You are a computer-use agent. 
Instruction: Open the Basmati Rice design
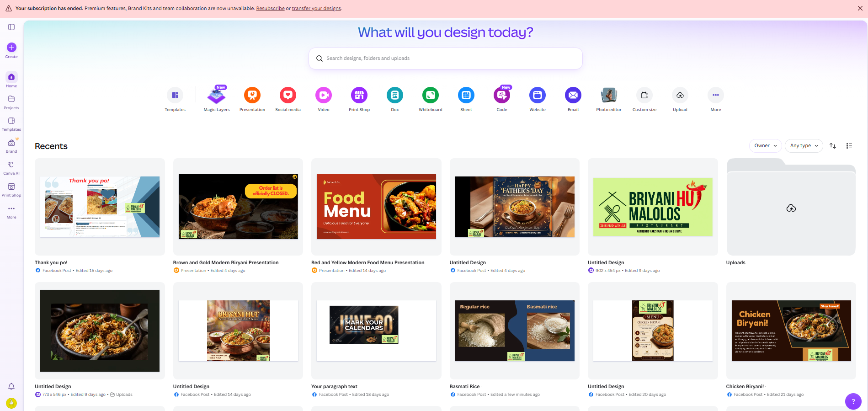(515, 331)
